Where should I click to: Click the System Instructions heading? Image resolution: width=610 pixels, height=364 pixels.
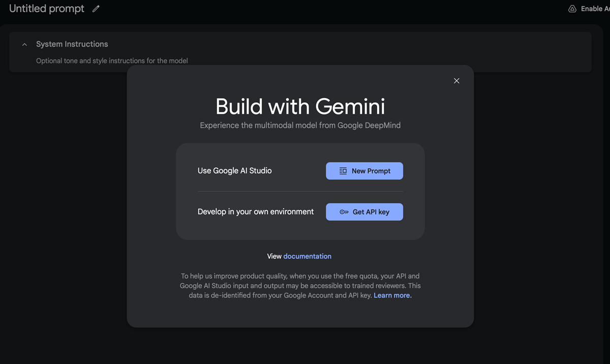pyautogui.click(x=72, y=44)
